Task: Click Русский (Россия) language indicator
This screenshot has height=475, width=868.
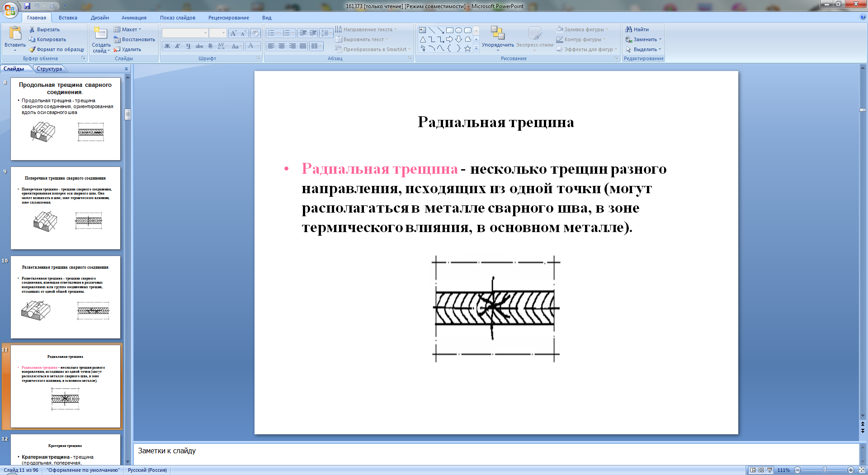Action: [x=147, y=470]
